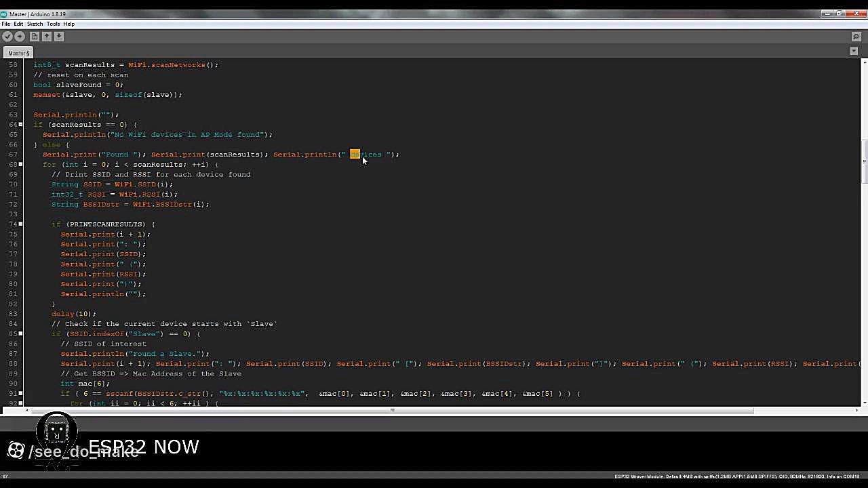Open the File menu
The height and width of the screenshot is (488, 868).
(x=6, y=24)
